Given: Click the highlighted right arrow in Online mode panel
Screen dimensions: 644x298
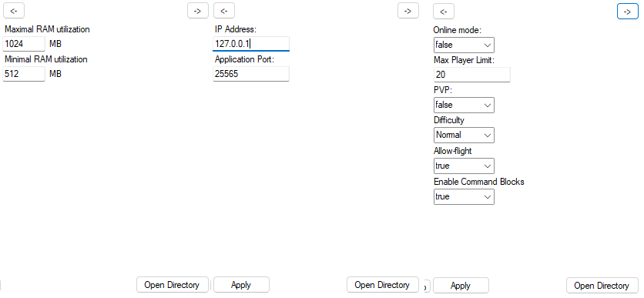Looking at the screenshot, I should [628, 12].
